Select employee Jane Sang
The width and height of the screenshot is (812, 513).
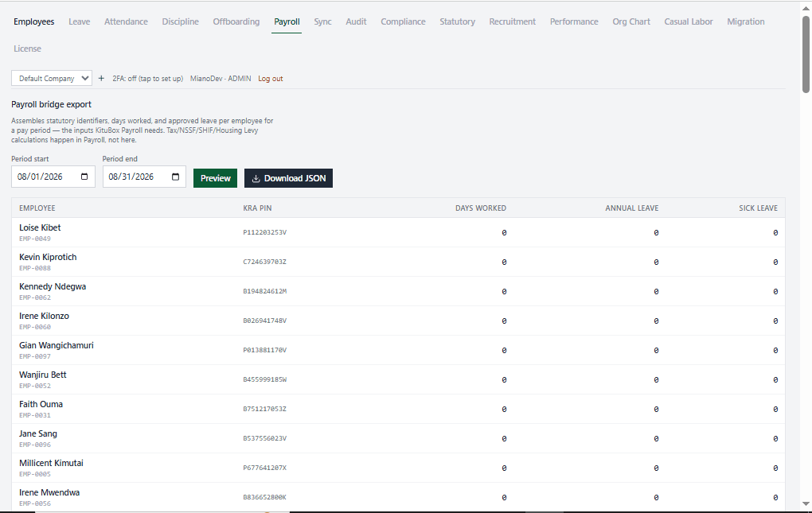click(x=38, y=434)
